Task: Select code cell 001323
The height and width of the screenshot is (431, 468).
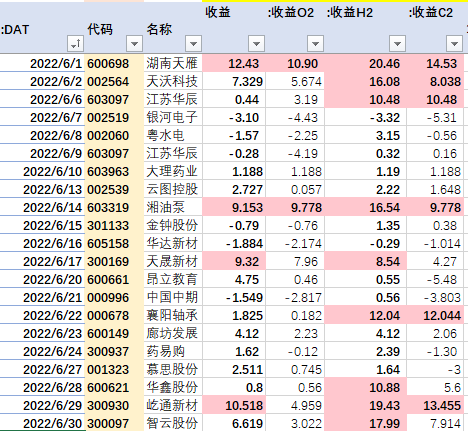Action: (x=114, y=369)
